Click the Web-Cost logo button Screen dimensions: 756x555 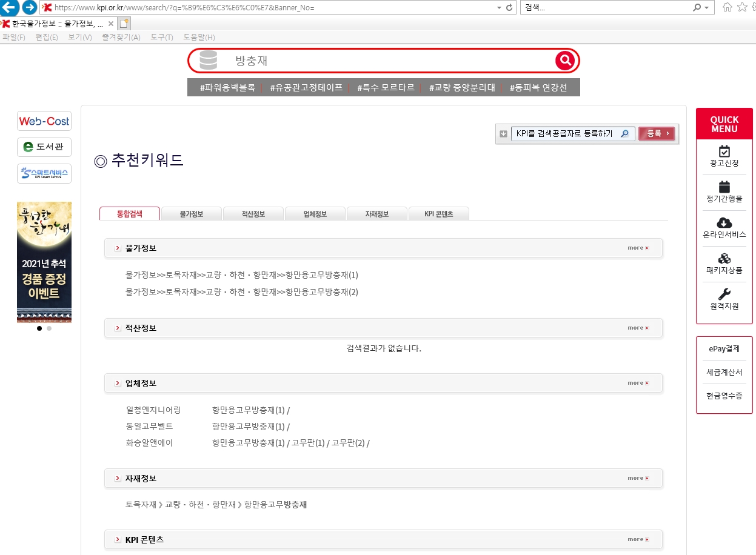44,121
